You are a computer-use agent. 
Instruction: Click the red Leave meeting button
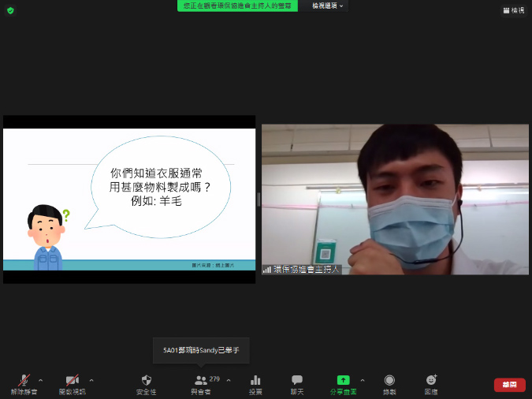509,385
